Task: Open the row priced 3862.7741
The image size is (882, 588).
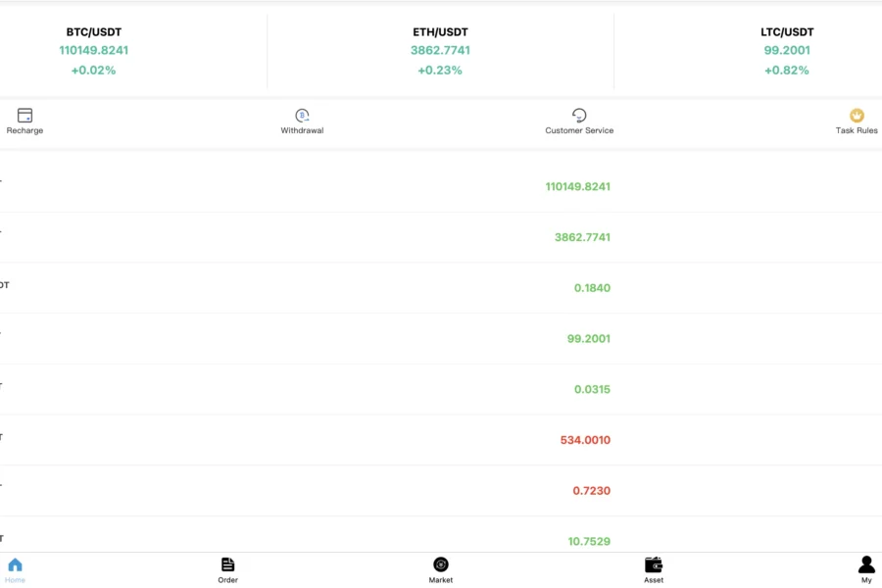Action: pos(441,237)
